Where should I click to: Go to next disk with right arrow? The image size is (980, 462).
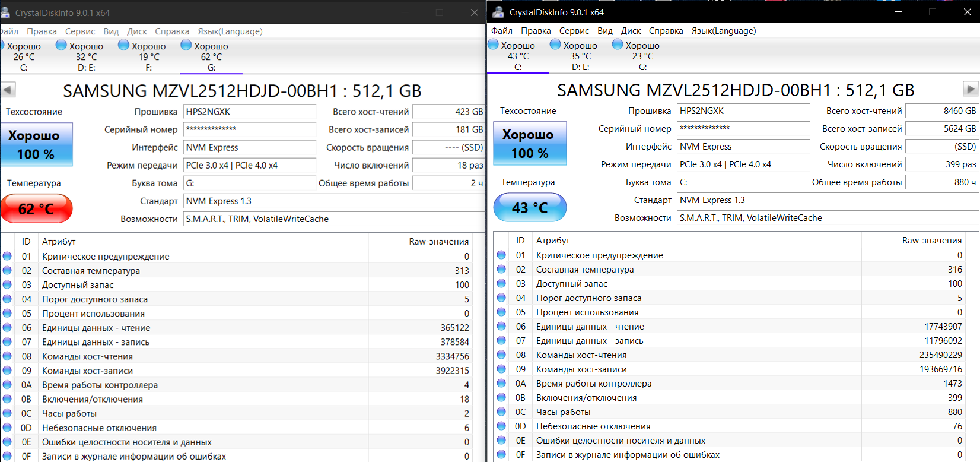pos(971,89)
